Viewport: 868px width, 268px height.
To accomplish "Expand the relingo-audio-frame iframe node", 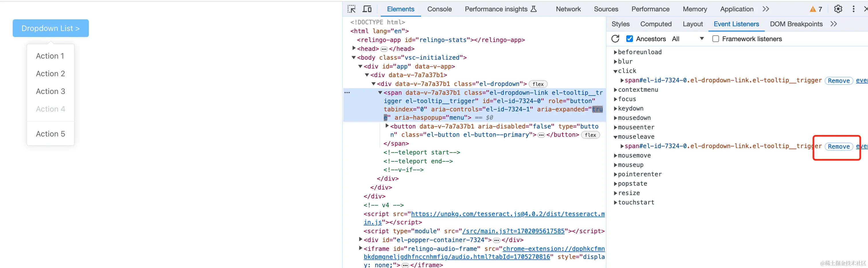I will [x=361, y=248].
